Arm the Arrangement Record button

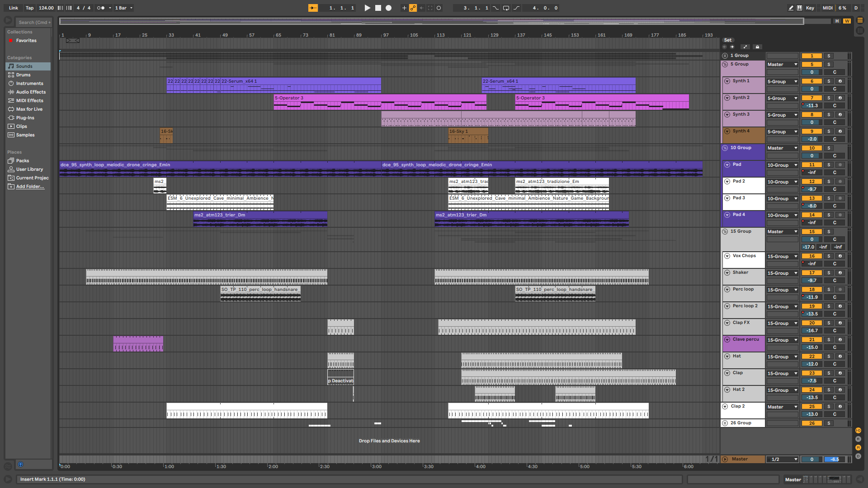[388, 8]
